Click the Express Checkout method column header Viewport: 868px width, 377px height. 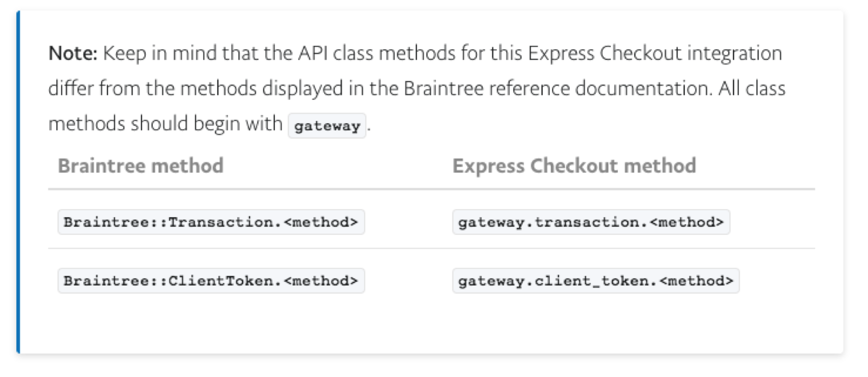[574, 166]
